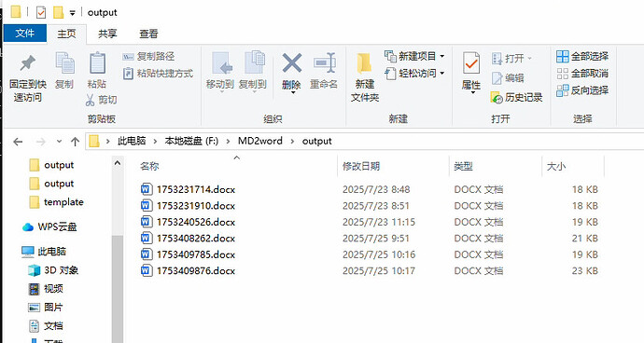Click the Word icon of 1753408262.docx
644x343 pixels.
147,238
